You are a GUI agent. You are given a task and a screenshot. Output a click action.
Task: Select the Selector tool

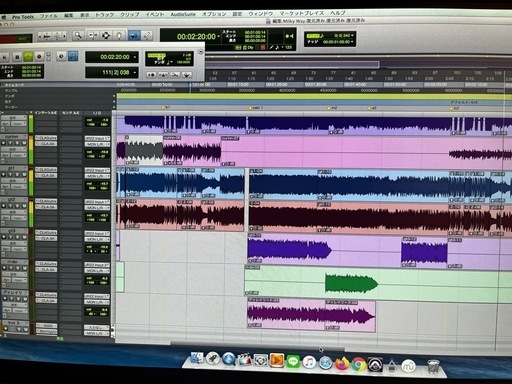pos(106,35)
